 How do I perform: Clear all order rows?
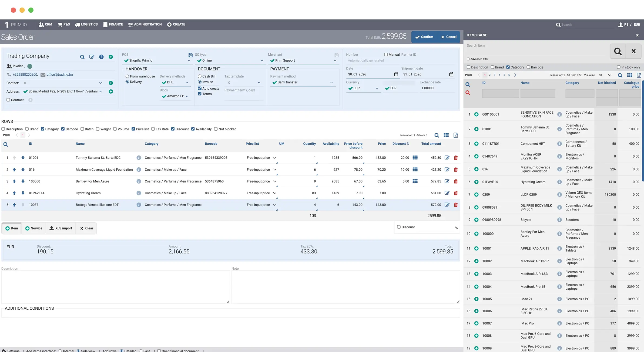coord(86,228)
